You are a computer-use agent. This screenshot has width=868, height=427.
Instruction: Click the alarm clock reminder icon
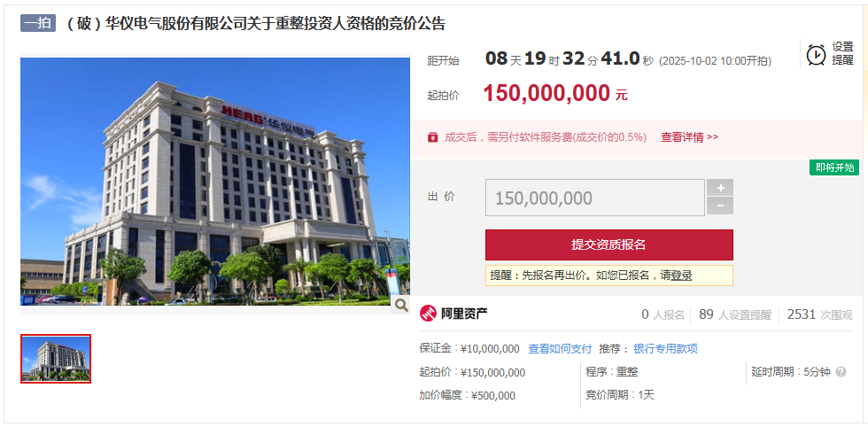coord(816,54)
